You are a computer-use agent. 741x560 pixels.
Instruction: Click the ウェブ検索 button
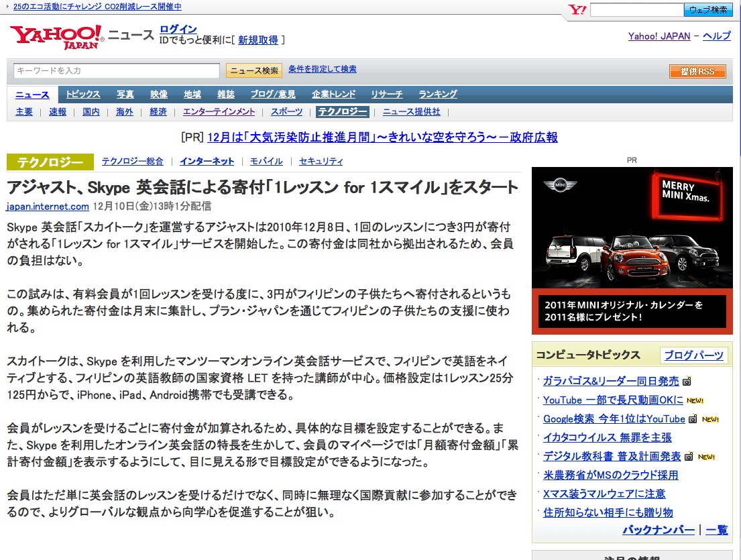coord(708,9)
